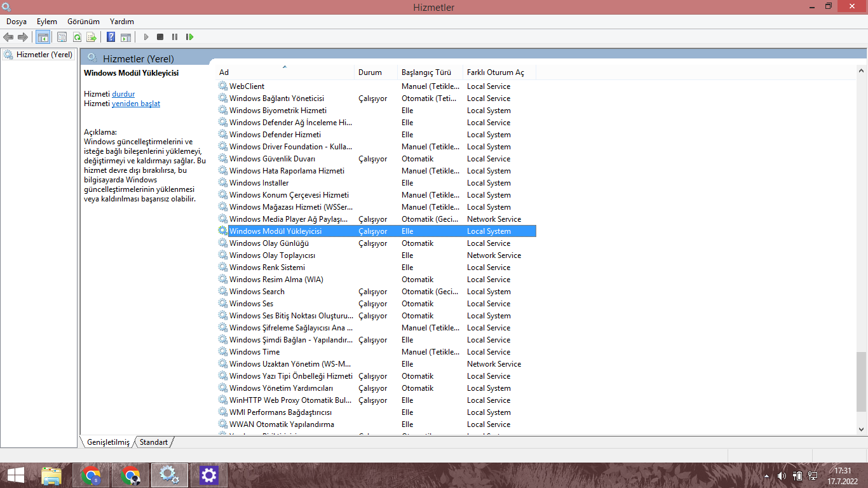Open the Eylem menu
Screen dimensions: 868x488
click(47, 21)
